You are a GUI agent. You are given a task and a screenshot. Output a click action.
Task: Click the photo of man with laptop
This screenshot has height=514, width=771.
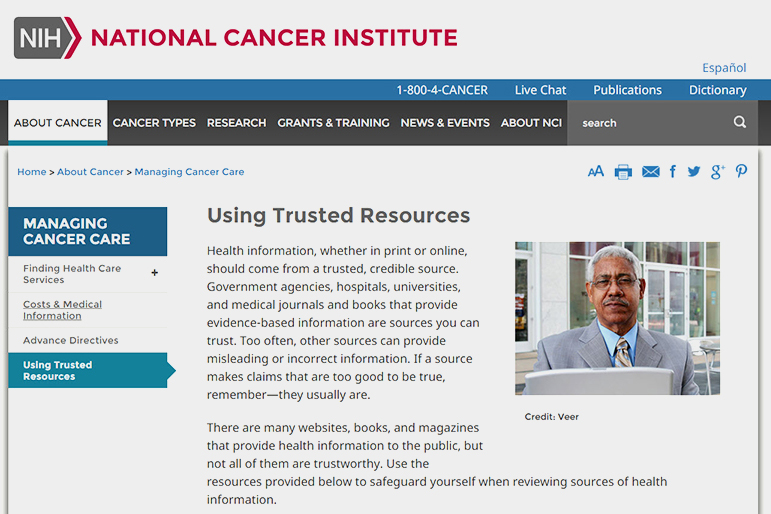(x=617, y=318)
